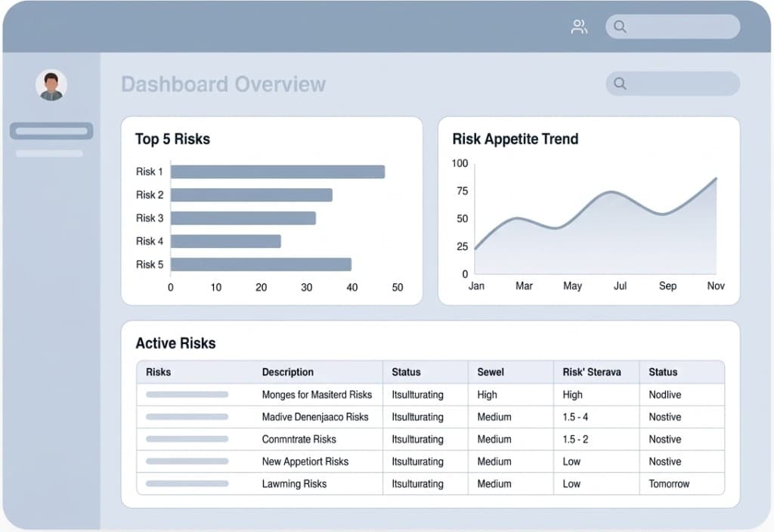Toggle the High status on Monges for Masiterd Risks
The image size is (774, 532).
(487, 394)
